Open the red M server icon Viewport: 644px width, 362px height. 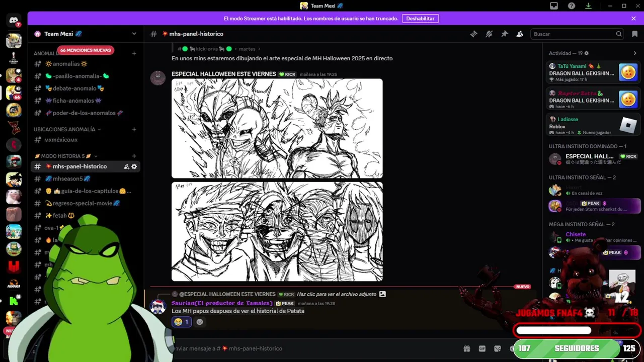(x=14, y=266)
